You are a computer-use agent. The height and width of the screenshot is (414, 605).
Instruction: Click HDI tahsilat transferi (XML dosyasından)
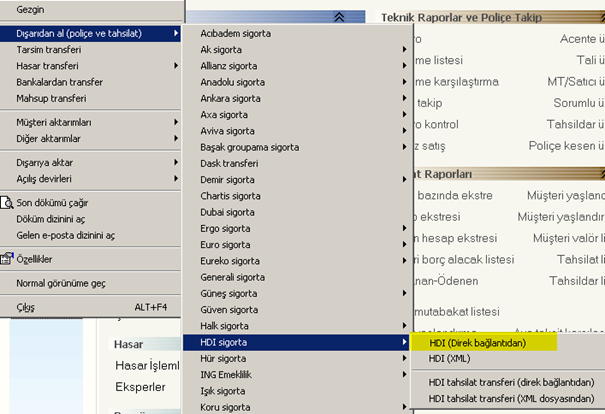point(510,398)
